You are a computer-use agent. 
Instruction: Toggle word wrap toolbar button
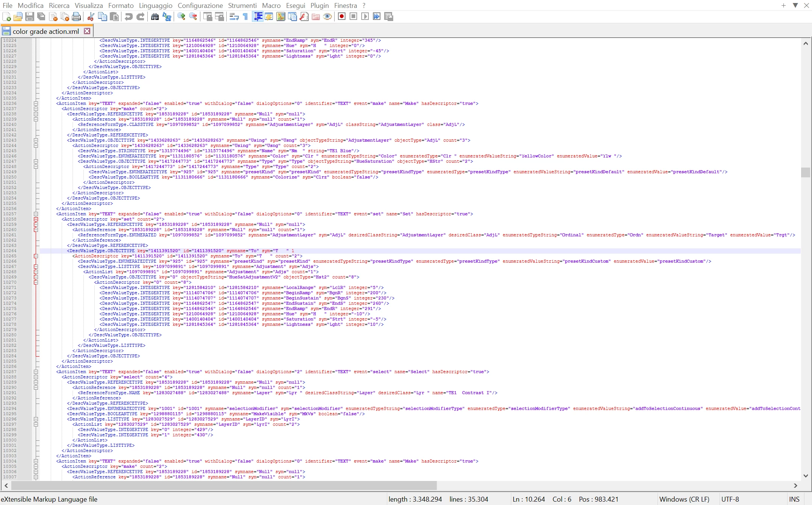[x=234, y=17]
